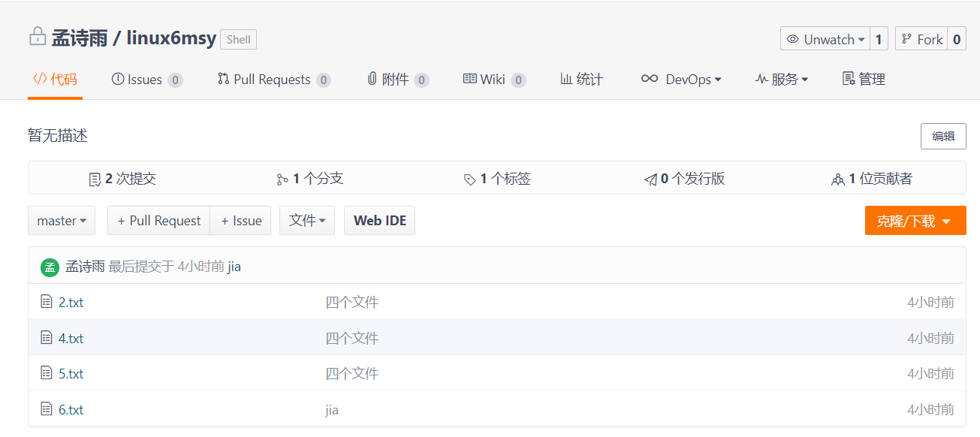The image size is (980, 437).
Task: Fork this repository
Action: (x=921, y=39)
